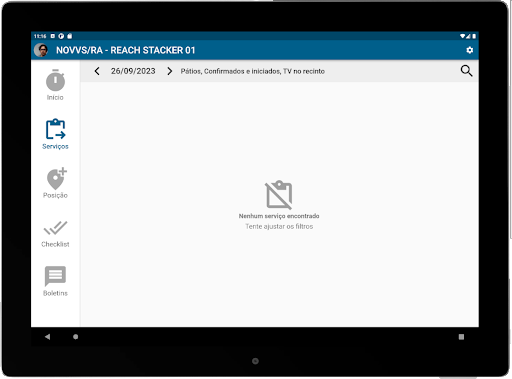
Task: Go to previous date with left chevron
Action: (x=97, y=71)
